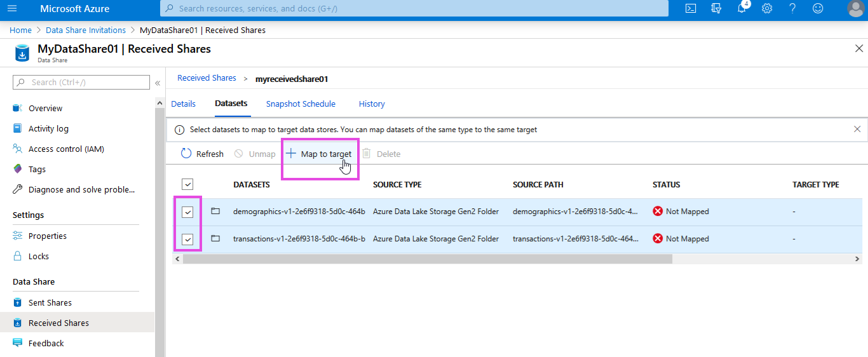Launch Cloud Shell from the top bar
The height and width of the screenshot is (357, 868).
tap(691, 8)
